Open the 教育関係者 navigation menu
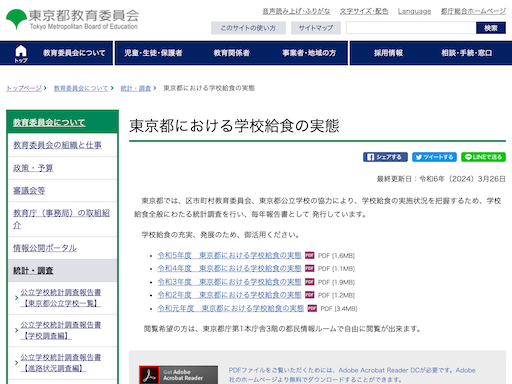The width and height of the screenshot is (512, 384). point(232,53)
